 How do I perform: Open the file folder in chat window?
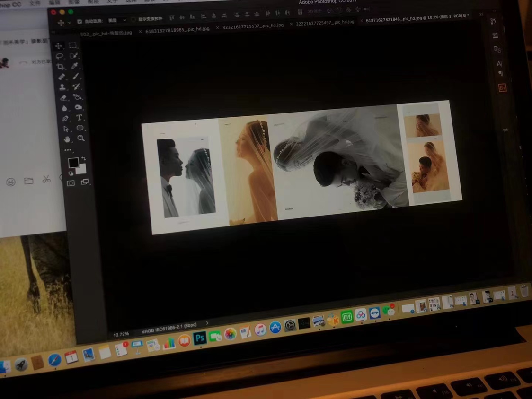[29, 181]
